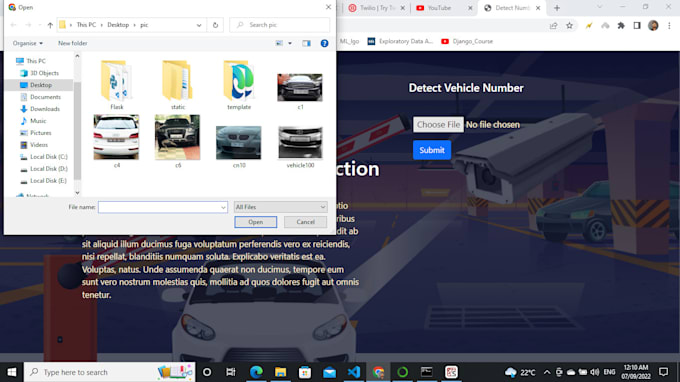Select the vehicle100 image

(x=300, y=147)
